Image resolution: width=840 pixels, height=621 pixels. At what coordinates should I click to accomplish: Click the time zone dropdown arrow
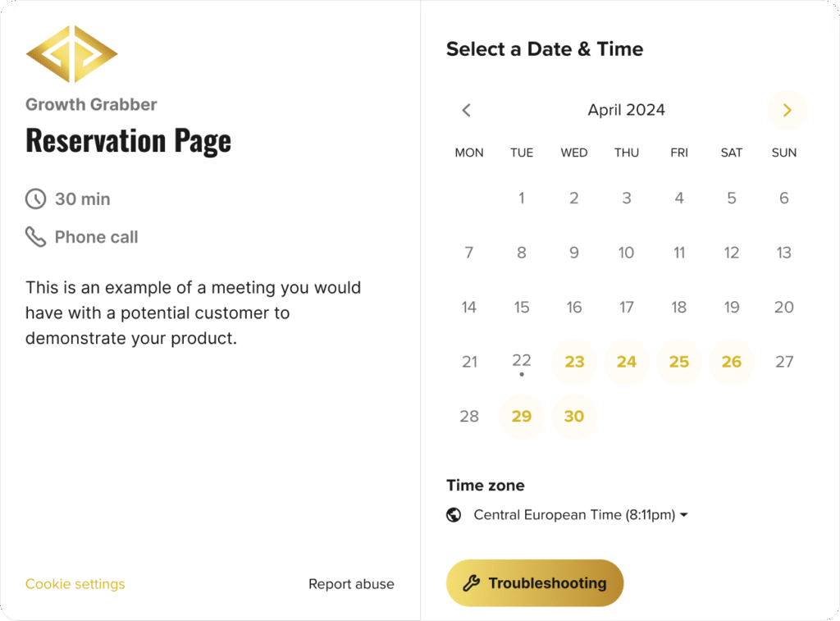683,515
